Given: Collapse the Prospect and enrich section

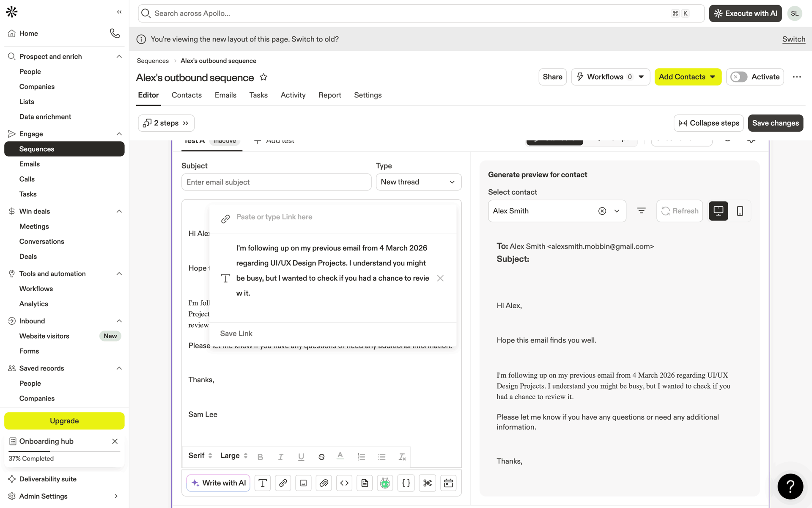Looking at the screenshot, I should point(119,56).
